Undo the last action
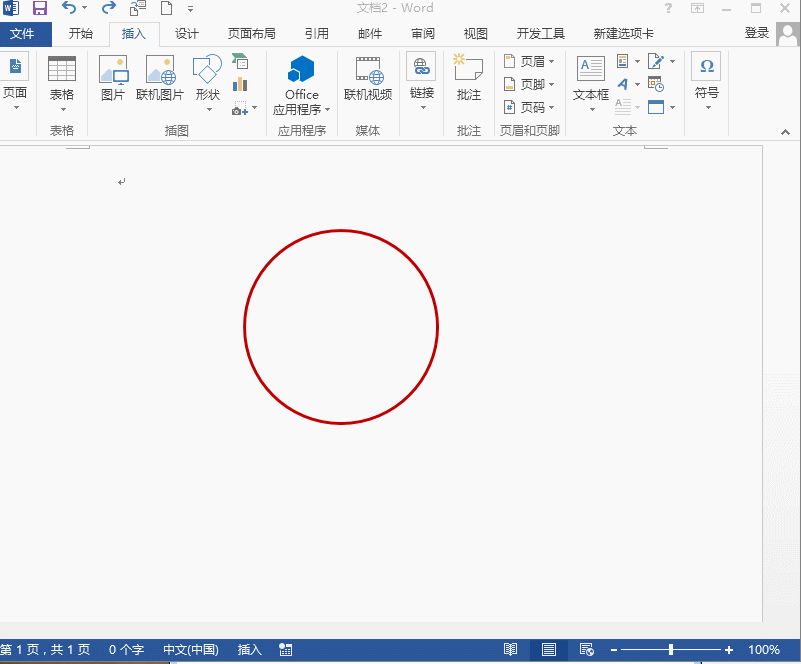This screenshot has width=801, height=664. coord(69,8)
